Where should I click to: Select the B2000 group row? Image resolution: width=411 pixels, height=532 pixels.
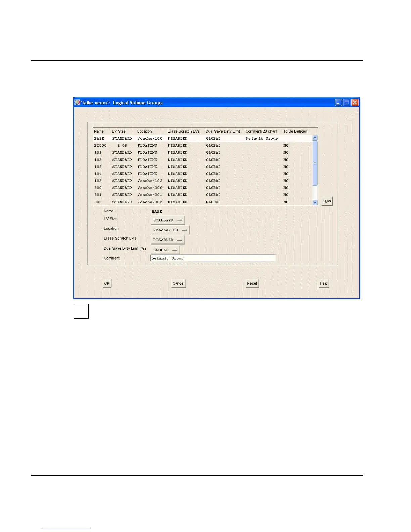click(202, 145)
